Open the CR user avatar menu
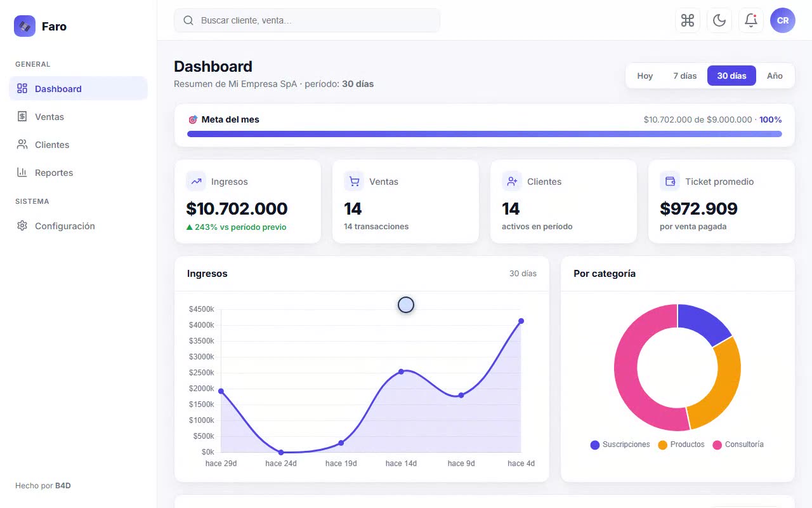 [783, 20]
